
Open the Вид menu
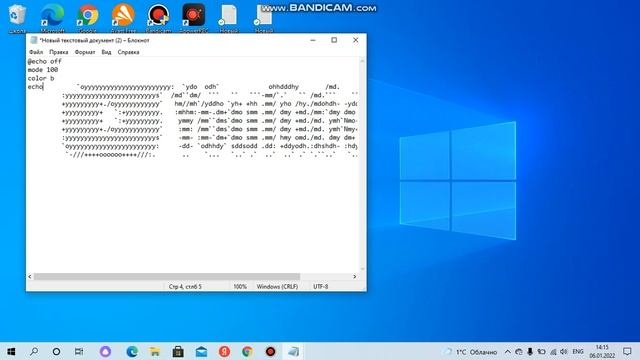click(106, 52)
